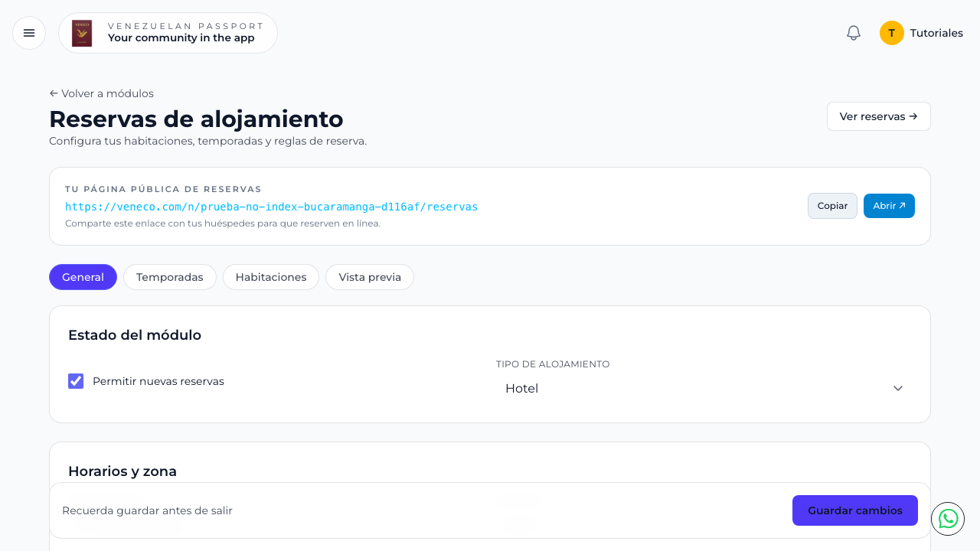Open public page with Abrir button
Image resolution: width=980 pixels, height=551 pixels.
coord(889,206)
